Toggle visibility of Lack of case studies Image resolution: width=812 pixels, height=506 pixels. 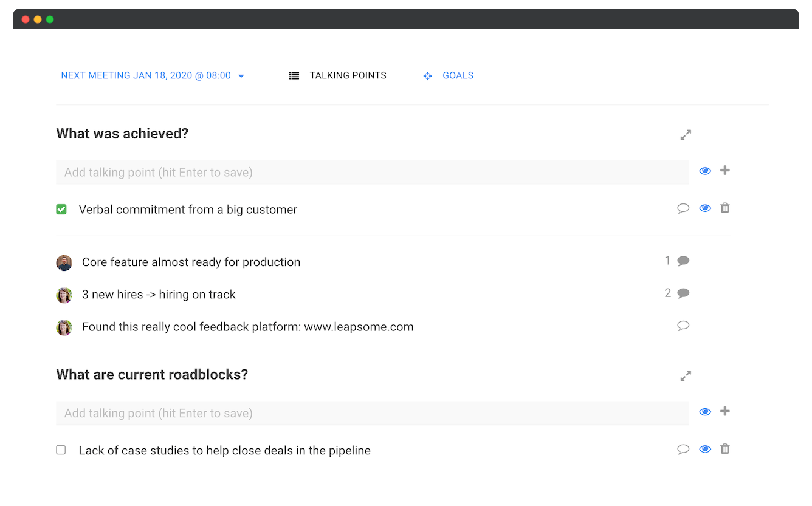(x=705, y=450)
